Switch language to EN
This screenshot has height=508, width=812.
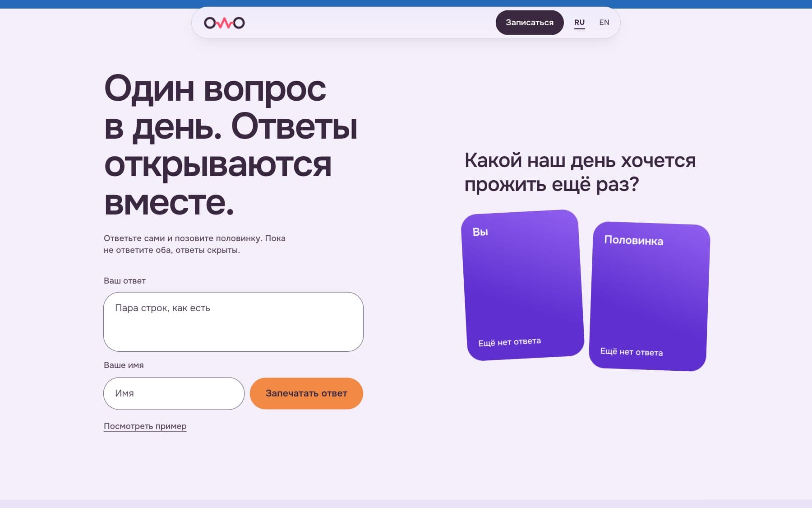click(x=604, y=23)
